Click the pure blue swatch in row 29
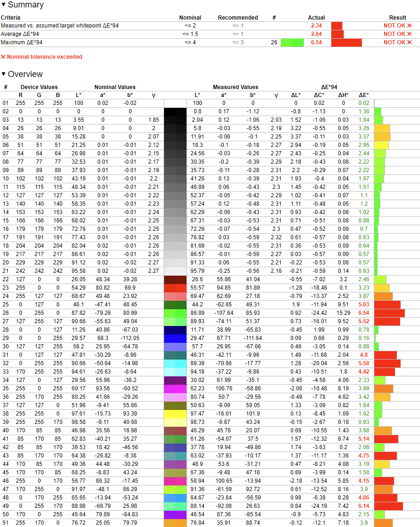This screenshot has width=420, height=527. click(x=175, y=338)
